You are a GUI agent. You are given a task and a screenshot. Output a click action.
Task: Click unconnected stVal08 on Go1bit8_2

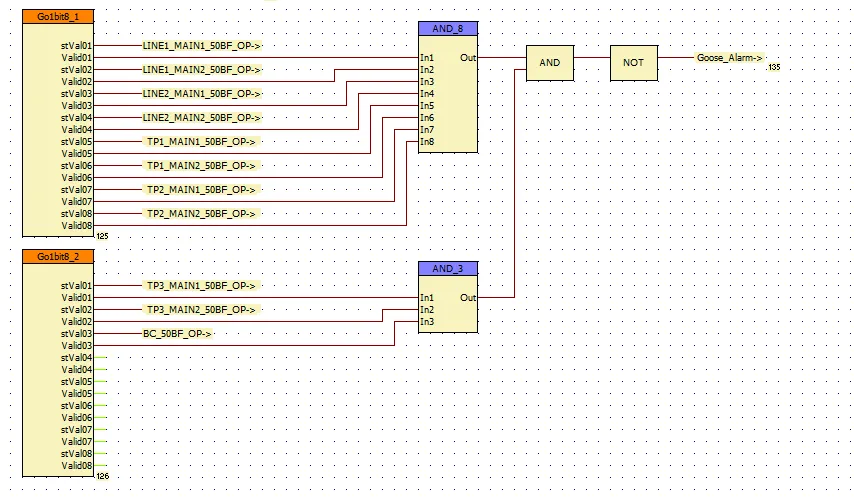click(x=76, y=454)
